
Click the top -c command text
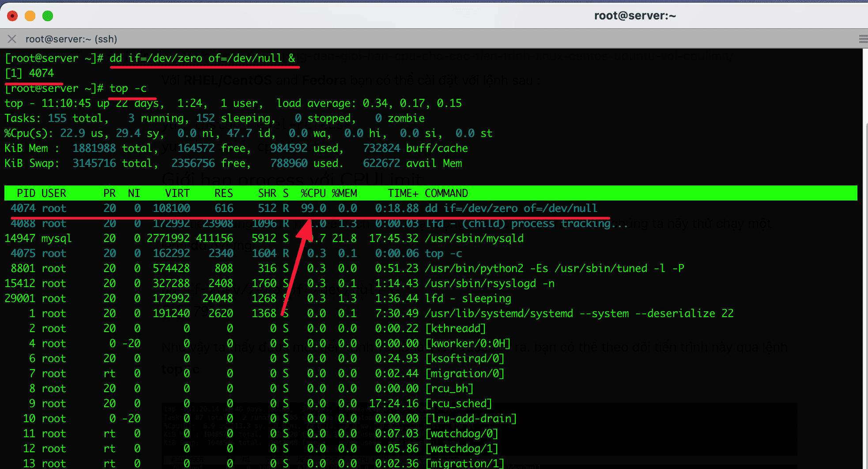coord(128,88)
